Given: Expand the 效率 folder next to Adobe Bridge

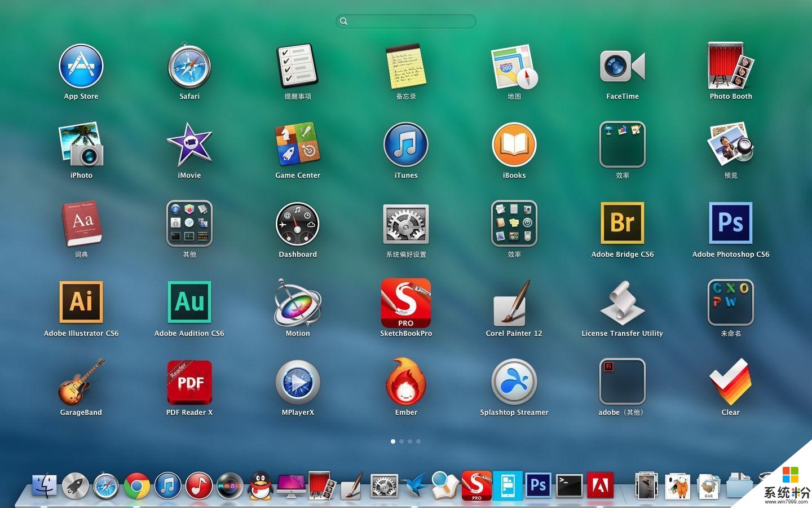Looking at the screenshot, I should click(x=514, y=224).
